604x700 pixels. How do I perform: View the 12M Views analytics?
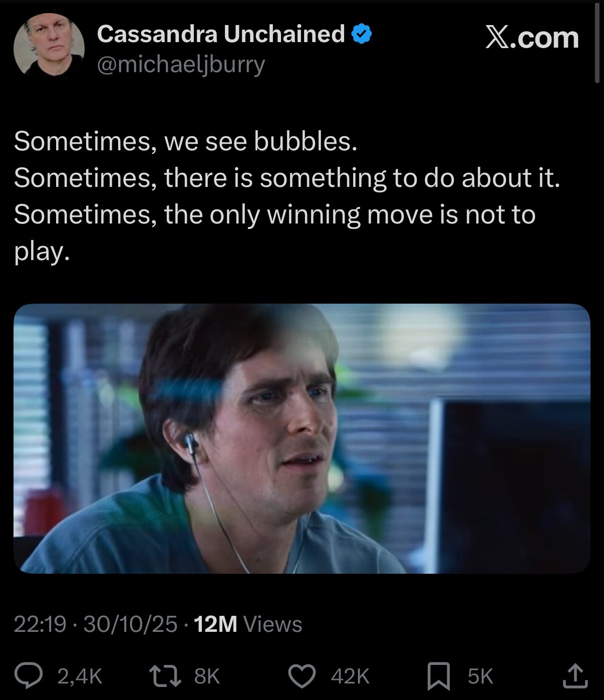tap(248, 624)
